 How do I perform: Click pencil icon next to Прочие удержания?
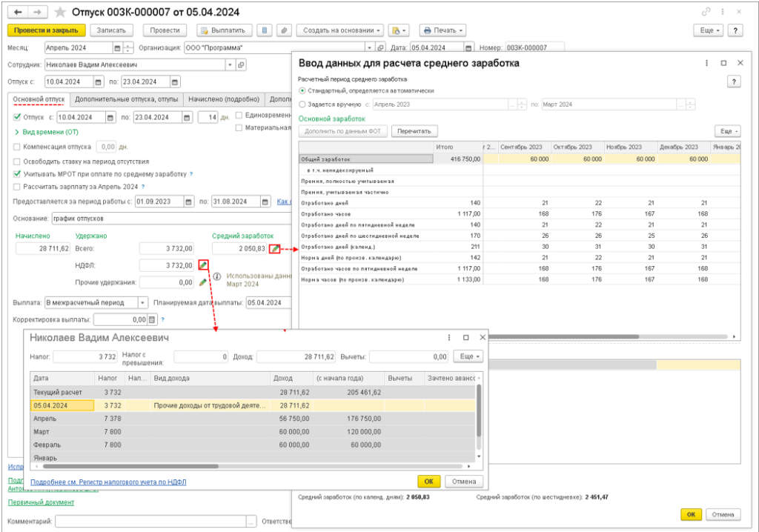coord(203,282)
